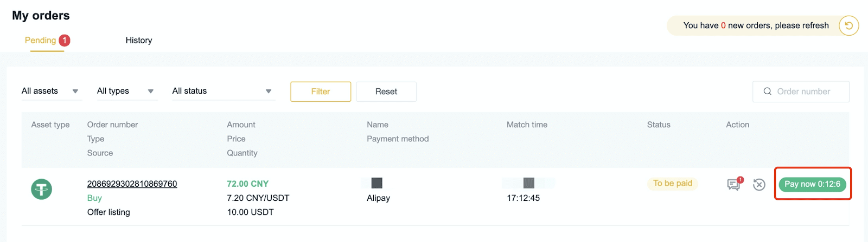Open the History tab
This screenshot has height=242, width=868.
click(139, 40)
